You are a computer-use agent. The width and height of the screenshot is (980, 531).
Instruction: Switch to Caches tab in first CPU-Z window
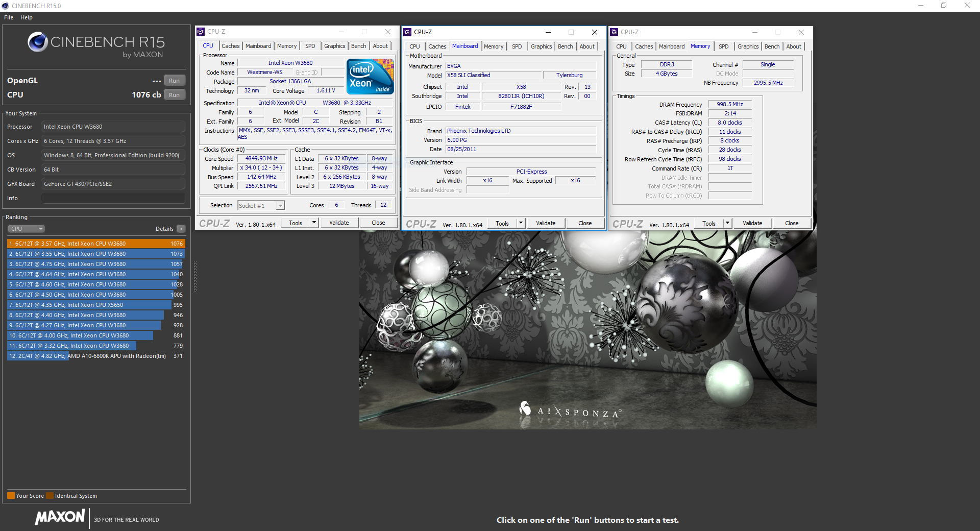click(230, 46)
